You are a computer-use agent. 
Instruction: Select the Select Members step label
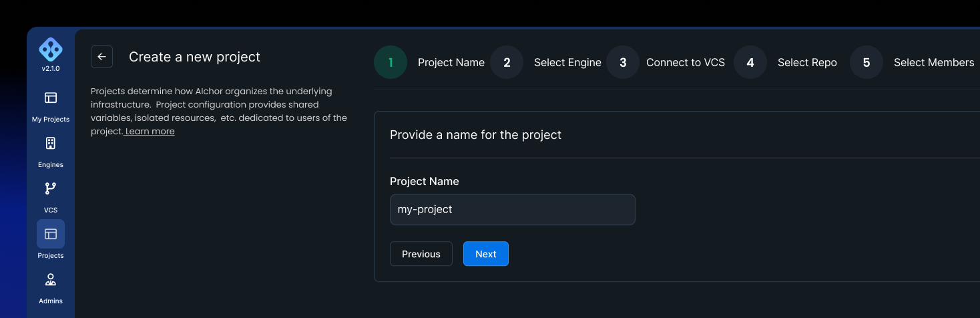pos(934,62)
